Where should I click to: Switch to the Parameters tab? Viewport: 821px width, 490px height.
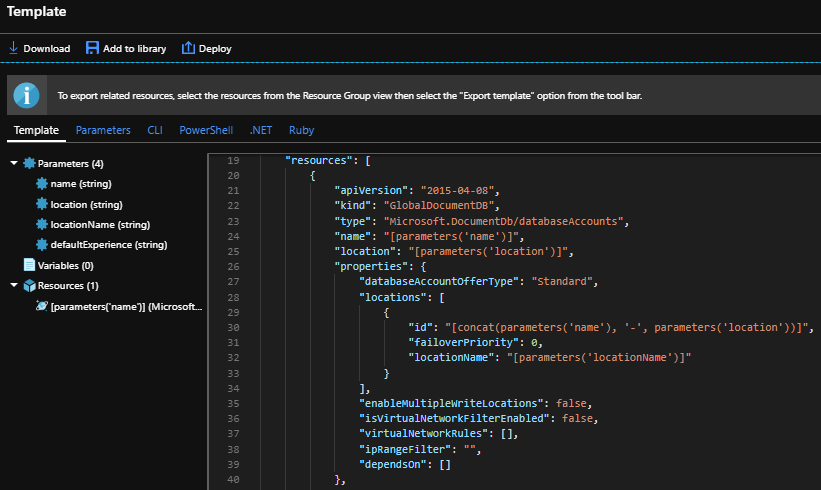[x=103, y=130]
